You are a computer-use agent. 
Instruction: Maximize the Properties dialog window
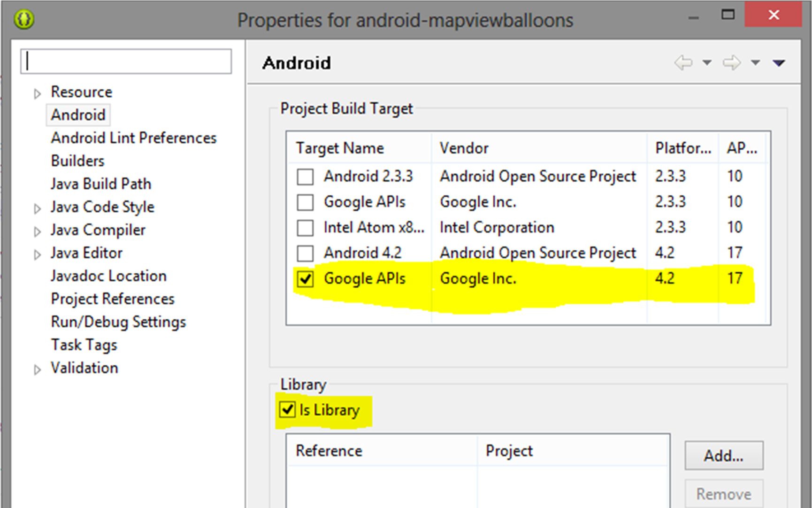pyautogui.click(x=728, y=15)
